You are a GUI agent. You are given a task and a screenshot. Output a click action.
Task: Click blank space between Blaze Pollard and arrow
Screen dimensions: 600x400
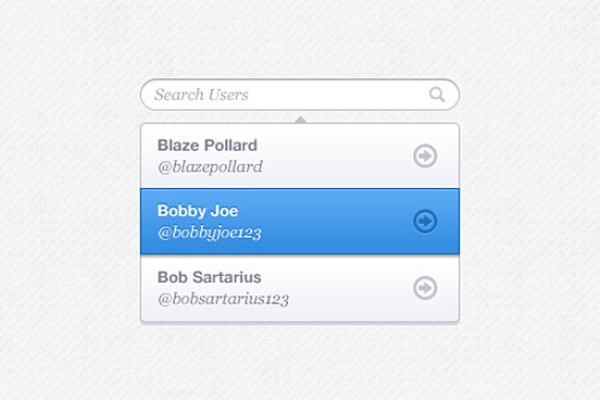(340, 155)
